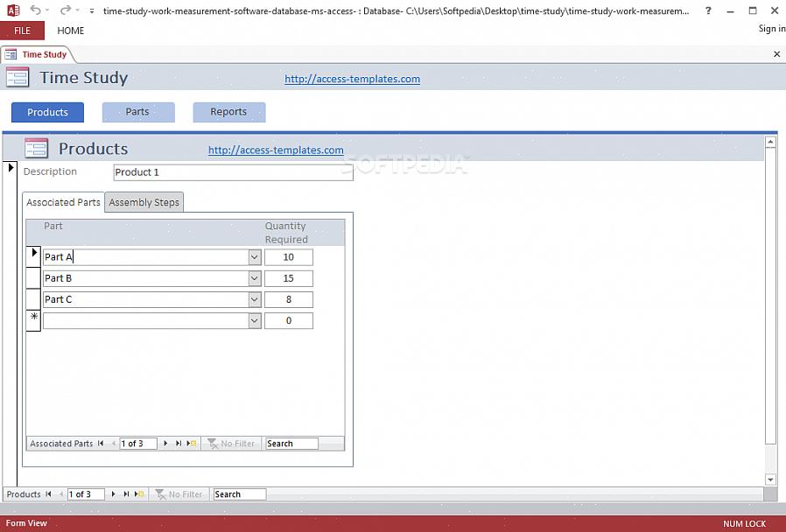Expand the new row part dropdown arrow
This screenshot has height=532, width=786.
pos(255,320)
